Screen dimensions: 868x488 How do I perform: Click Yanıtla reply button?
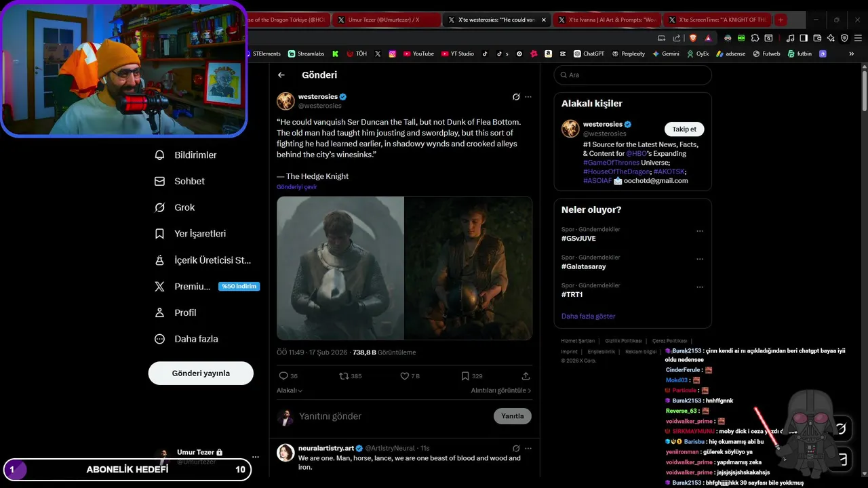(513, 416)
